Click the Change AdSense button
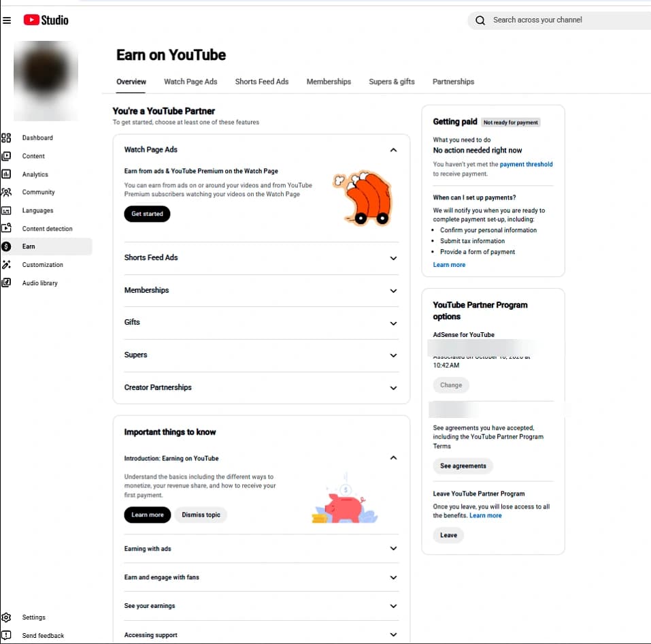This screenshot has height=644, width=651. (x=451, y=385)
